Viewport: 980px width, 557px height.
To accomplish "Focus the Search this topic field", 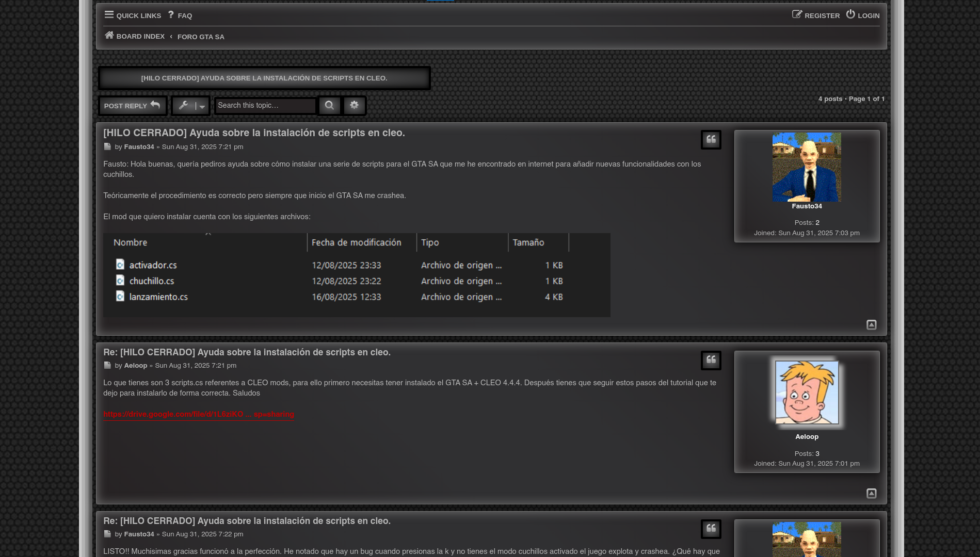I will click(x=265, y=105).
